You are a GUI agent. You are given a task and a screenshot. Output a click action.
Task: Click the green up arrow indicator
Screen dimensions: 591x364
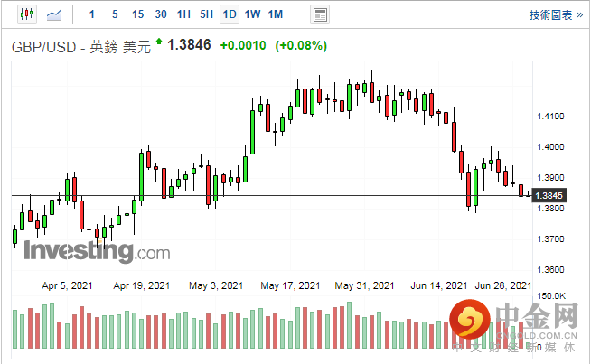160,42
